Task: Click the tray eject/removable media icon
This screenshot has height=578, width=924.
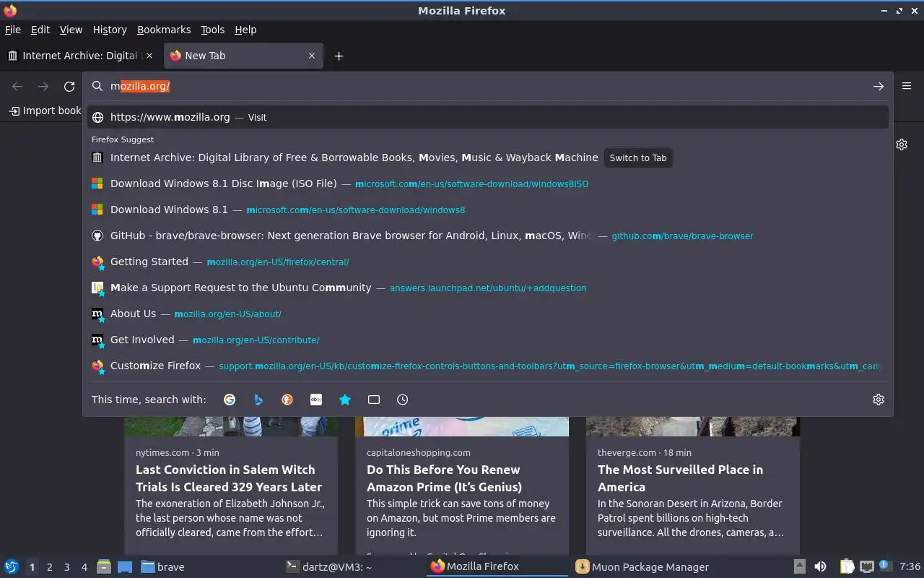Action: pos(799,567)
